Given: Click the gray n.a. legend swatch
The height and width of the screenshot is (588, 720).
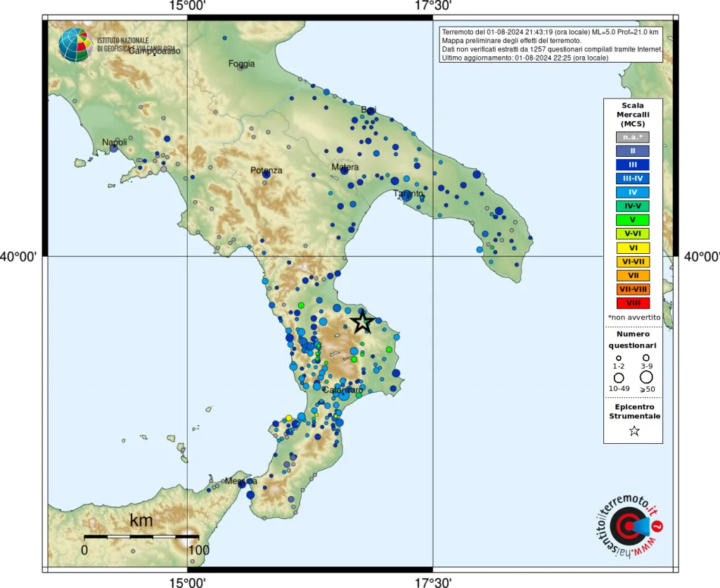Looking at the screenshot, I should pyautogui.click(x=633, y=137).
